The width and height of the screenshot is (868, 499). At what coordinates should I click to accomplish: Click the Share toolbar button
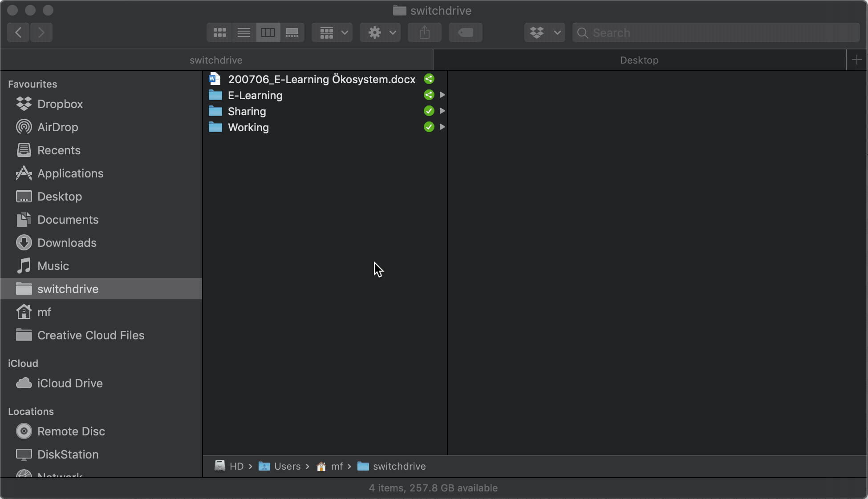pos(424,32)
